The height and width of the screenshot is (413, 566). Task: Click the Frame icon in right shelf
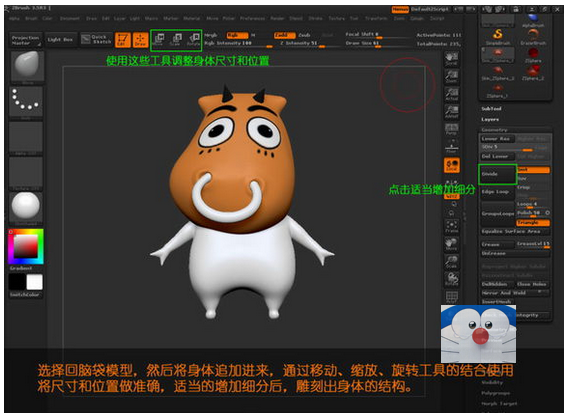point(452,226)
